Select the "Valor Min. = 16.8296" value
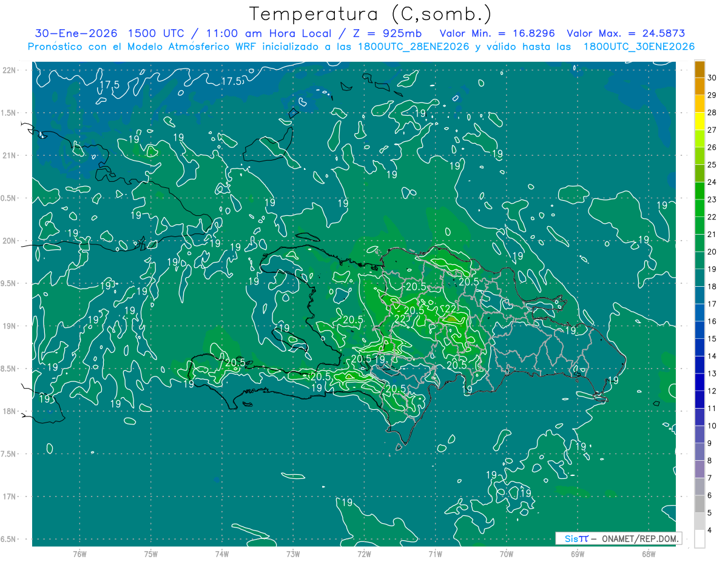 click(497, 33)
